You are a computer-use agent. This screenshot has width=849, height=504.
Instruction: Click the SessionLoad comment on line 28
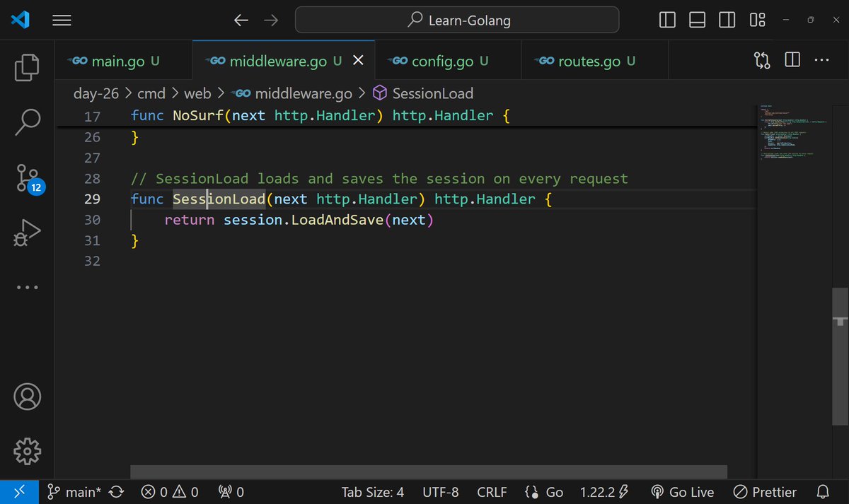pos(379,179)
